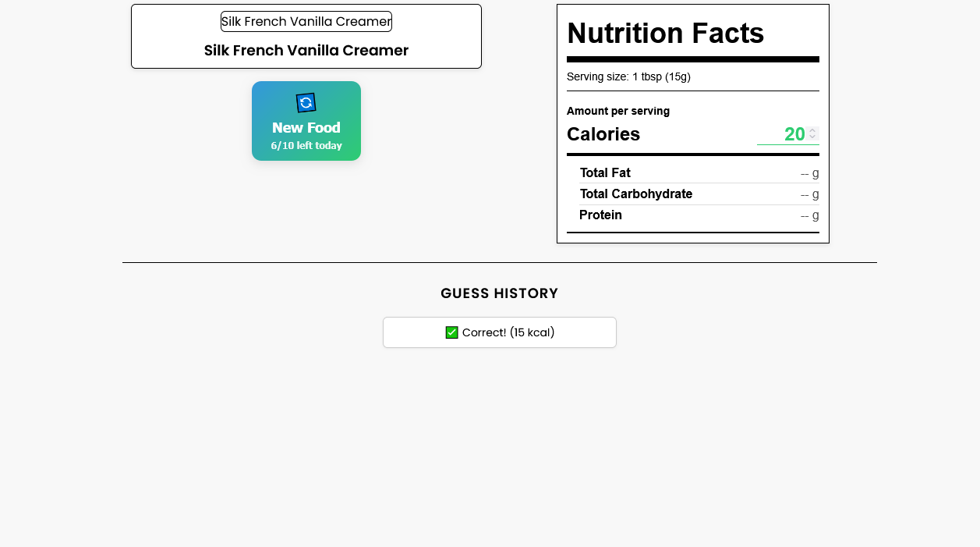Viewport: 980px width, 547px height.
Task: Select the Protein row label
Action: pos(600,215)
